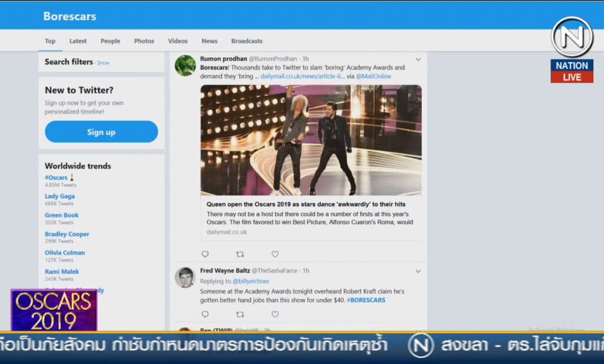Open the 'Queen open the Oscars 2019' headline
Viewport: 604px width, 364px height.
[x=306, y=204]
